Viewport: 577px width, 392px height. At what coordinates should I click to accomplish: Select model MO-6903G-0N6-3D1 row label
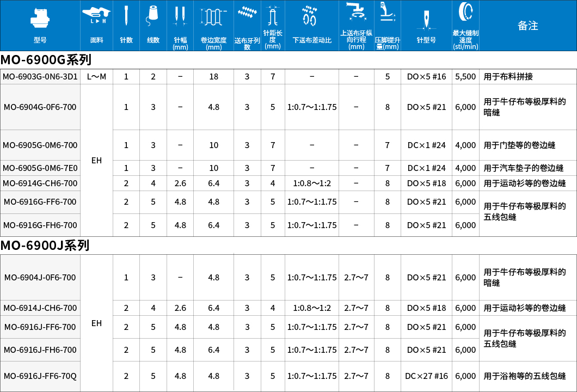[40, 77]
